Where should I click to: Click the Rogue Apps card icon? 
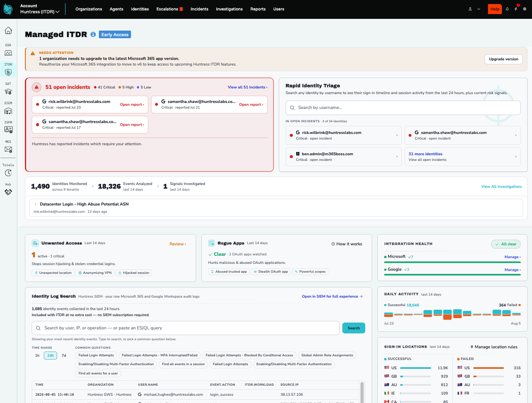pos(211,243)
